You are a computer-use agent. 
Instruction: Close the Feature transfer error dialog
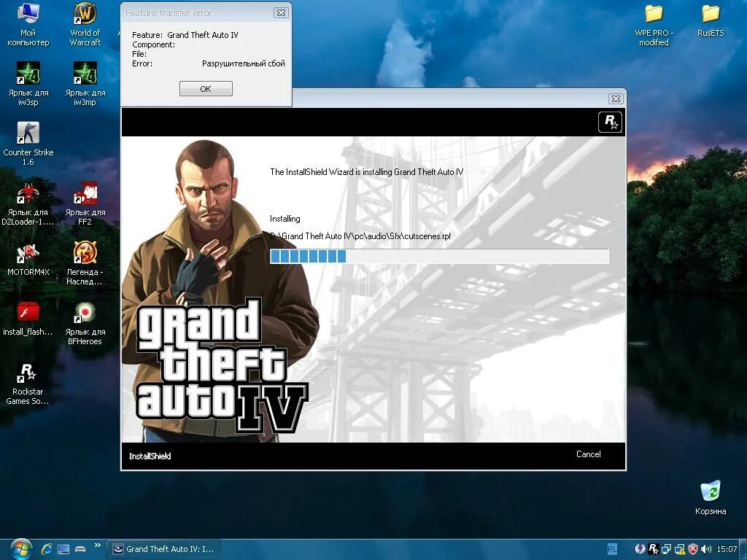pos(281,13)
